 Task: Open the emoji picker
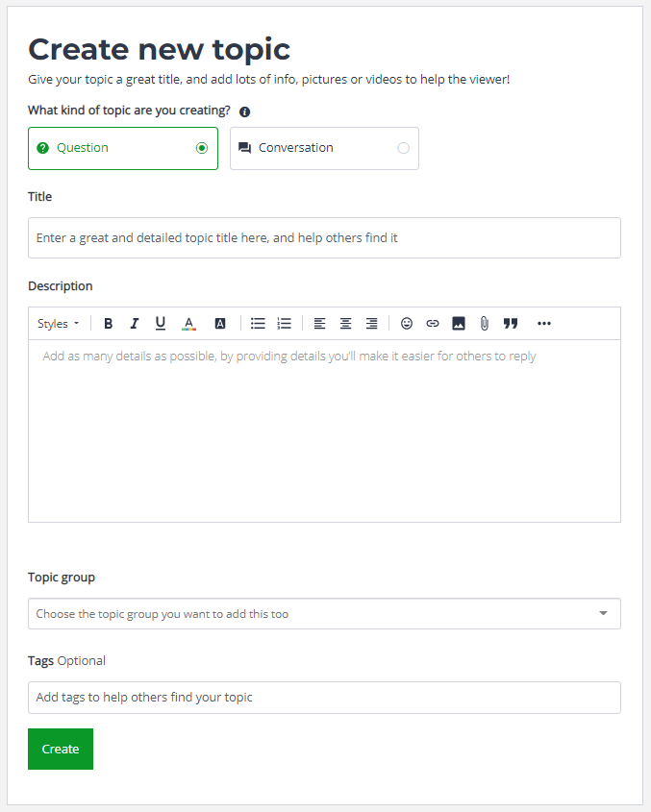407,324
